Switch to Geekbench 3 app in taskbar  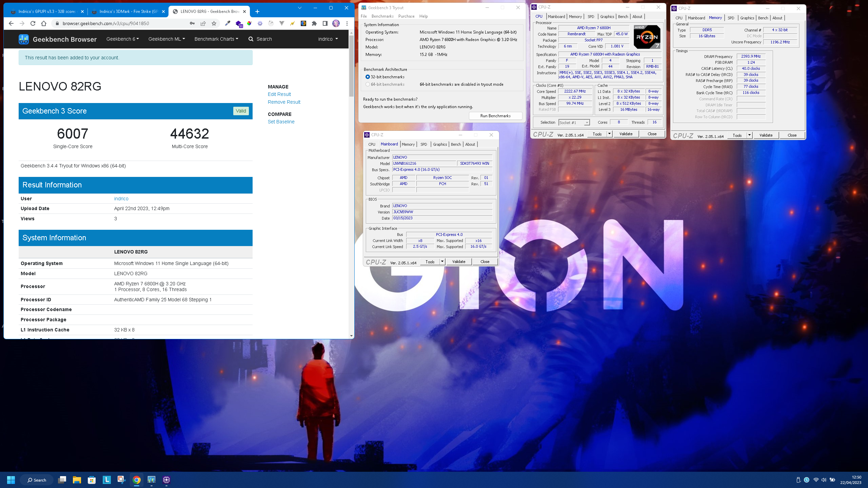[152, 480]
